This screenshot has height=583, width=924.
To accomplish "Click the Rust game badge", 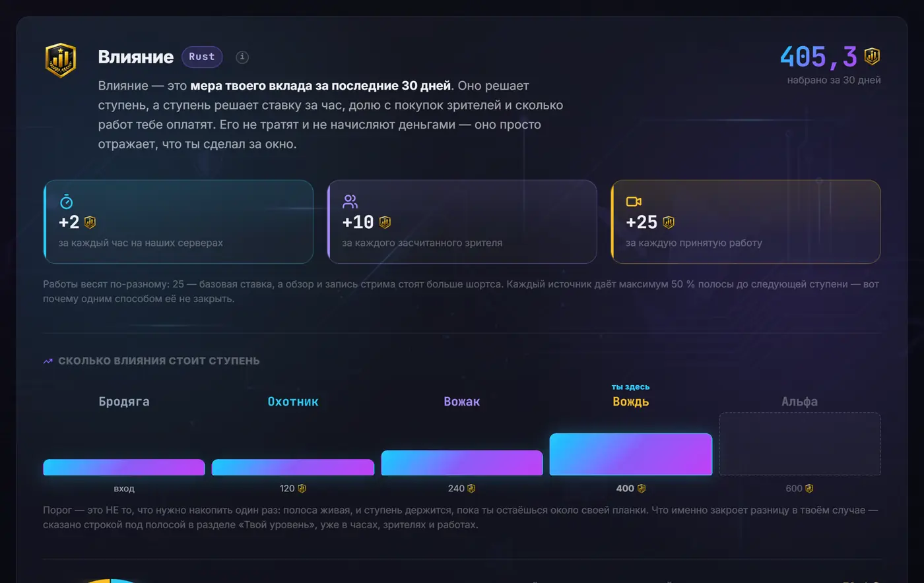I will [202, 57].
